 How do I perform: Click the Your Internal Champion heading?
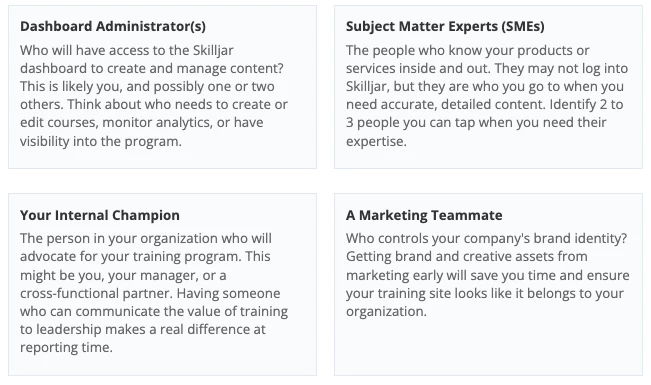[100, 215]
